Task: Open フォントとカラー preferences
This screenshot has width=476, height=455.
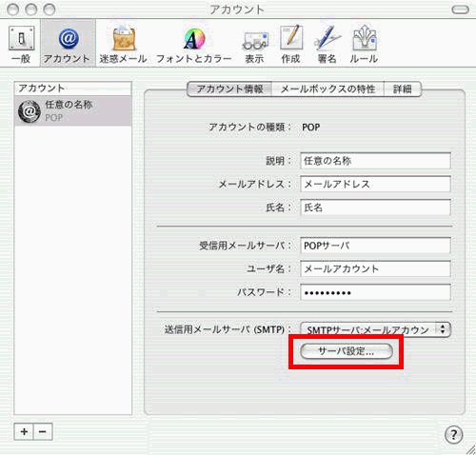Action: [194, 45]
